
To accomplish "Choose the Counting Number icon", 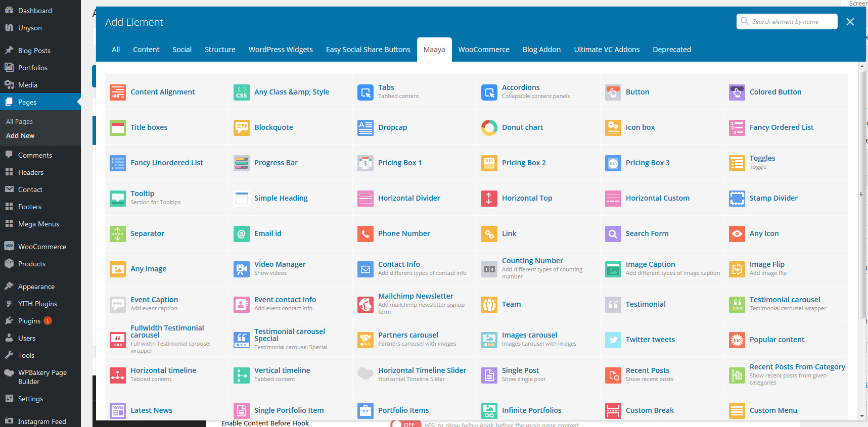I will point(489,269).
